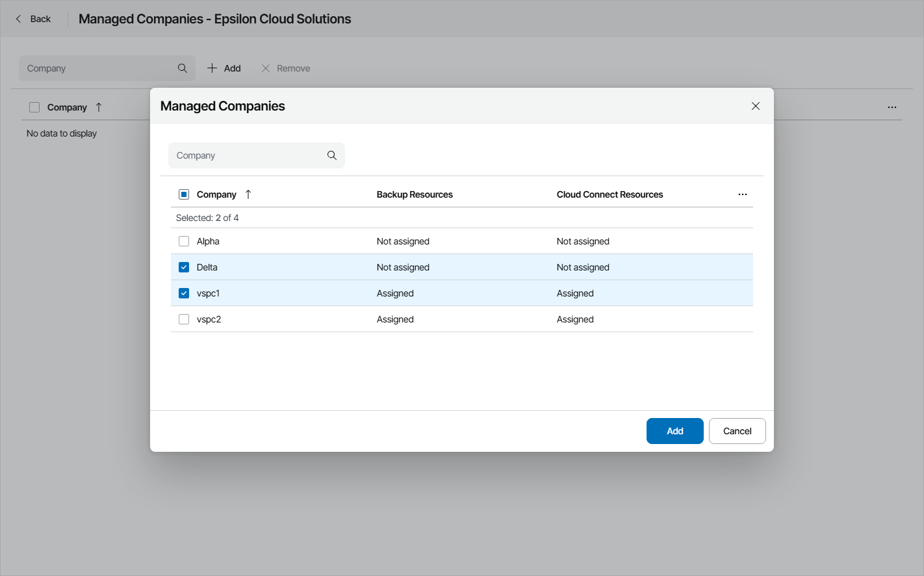Close the Managed Companies dialog with X
924x576 pixels.
coord(756,106)
